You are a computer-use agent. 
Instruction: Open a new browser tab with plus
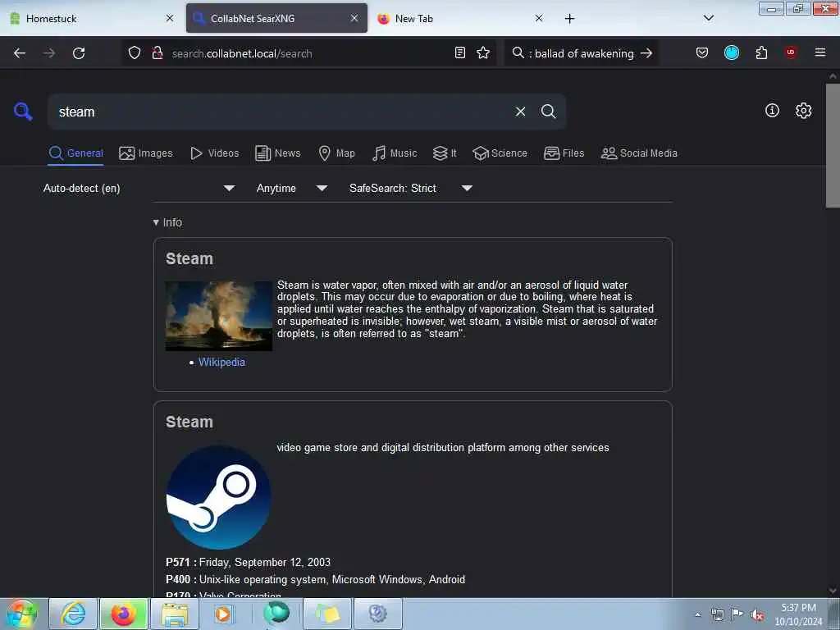click(x=569, y=19)
